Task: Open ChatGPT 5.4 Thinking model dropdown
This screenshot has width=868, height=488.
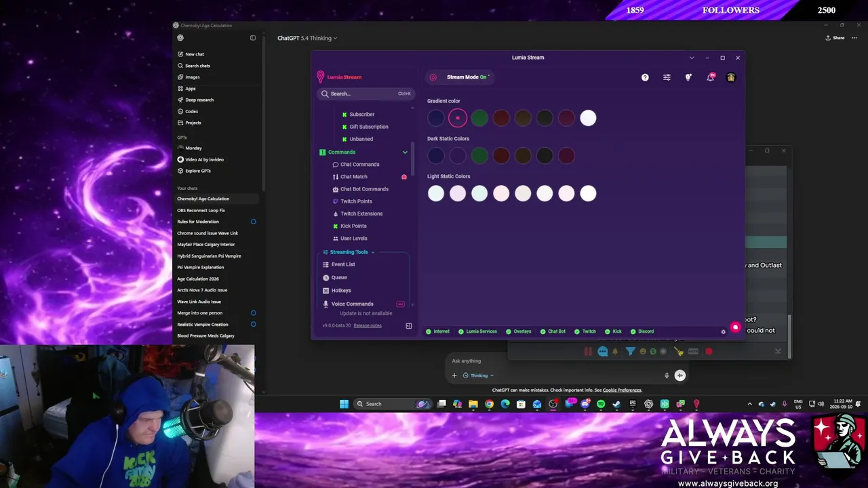Action: 307,38
